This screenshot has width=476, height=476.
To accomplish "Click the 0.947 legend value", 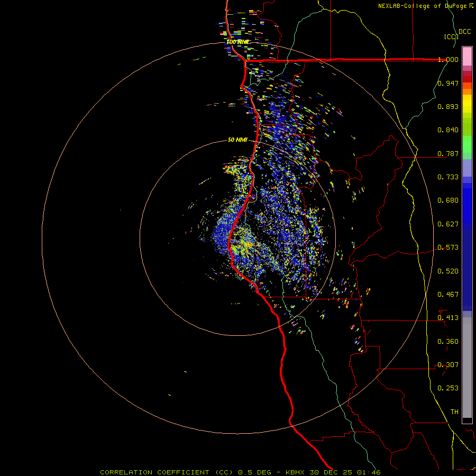I will tap(448, 83).
